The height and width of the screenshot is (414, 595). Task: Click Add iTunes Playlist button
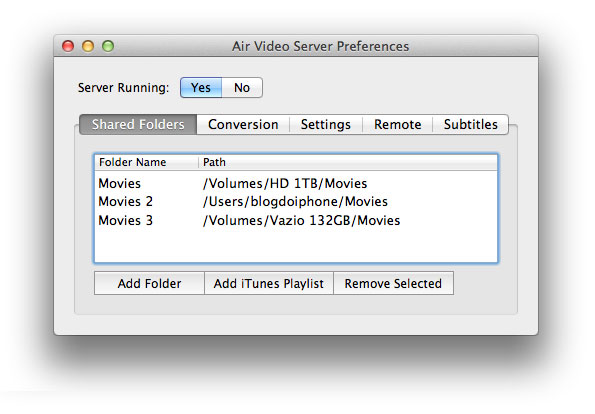pyautogui.click(x=269, y=283)
